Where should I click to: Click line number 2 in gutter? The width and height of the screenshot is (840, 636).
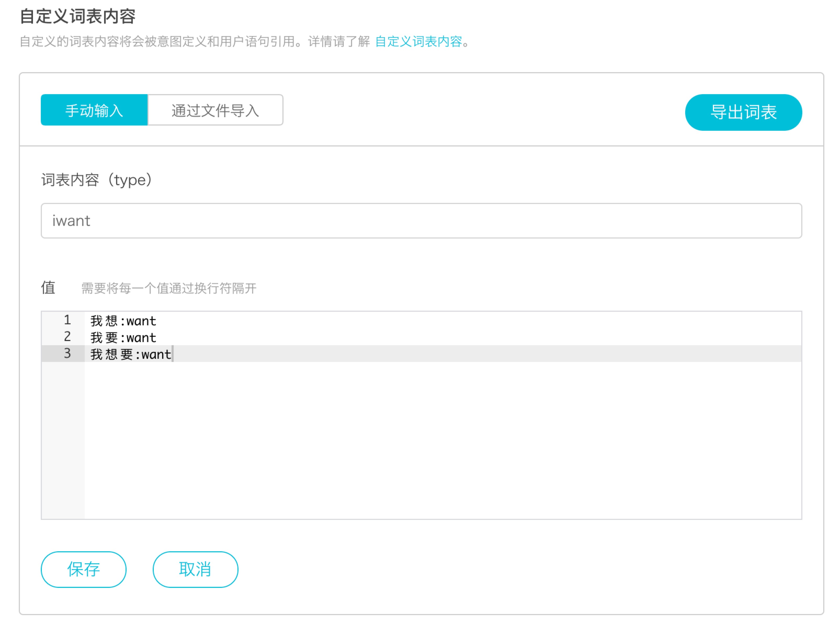[67, 337]
